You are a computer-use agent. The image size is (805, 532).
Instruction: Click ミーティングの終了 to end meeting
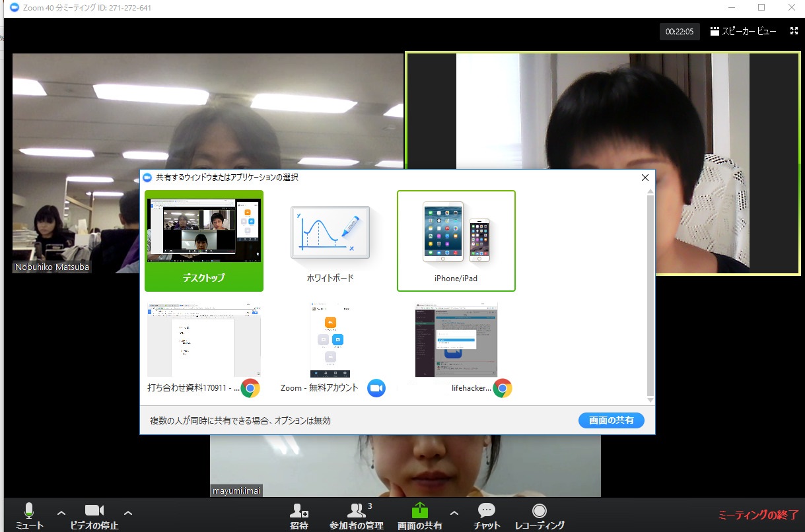(758, 515)
